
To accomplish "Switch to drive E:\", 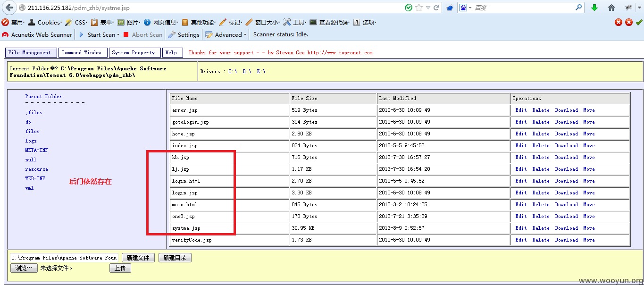I will point(261,71).
